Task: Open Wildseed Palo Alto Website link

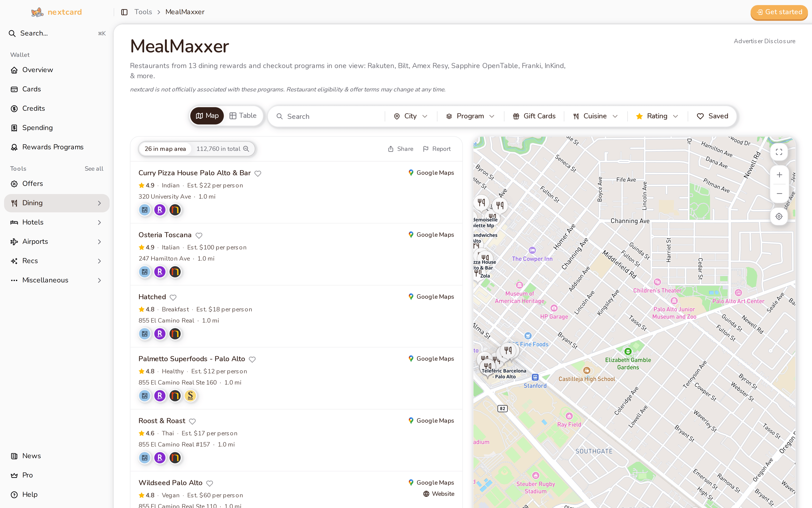Action: (439, 494)
